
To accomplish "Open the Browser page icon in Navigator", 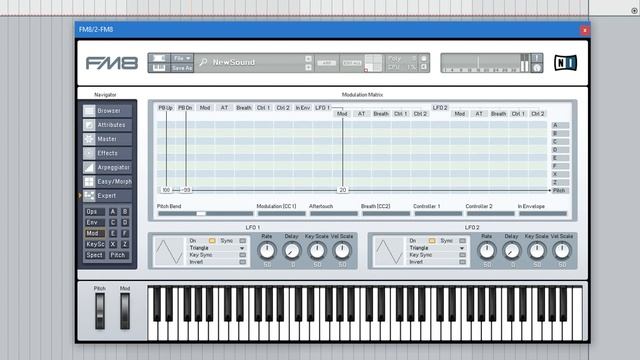I will coord(89,111).
